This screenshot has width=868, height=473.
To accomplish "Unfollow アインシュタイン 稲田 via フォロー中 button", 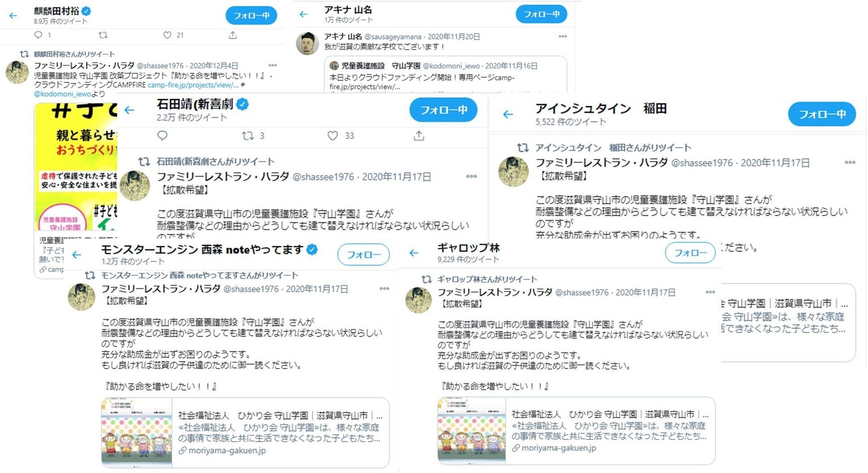I will point(822,114).
